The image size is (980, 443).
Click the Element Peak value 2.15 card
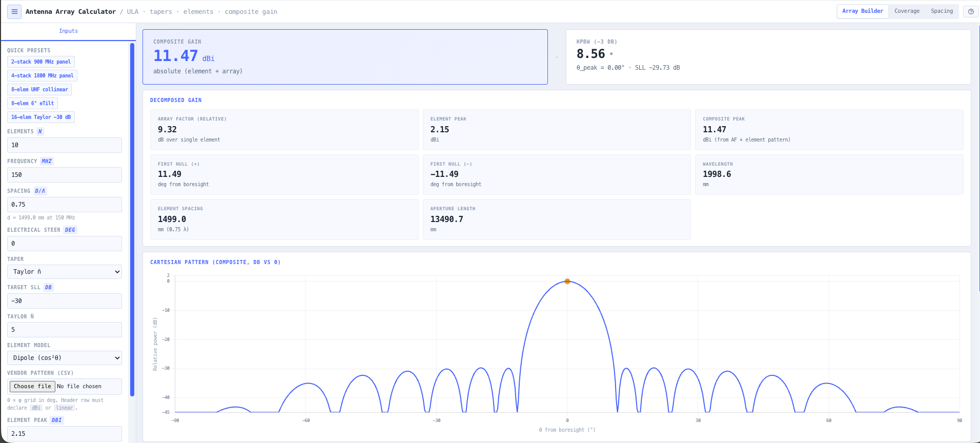click(557, 130)
